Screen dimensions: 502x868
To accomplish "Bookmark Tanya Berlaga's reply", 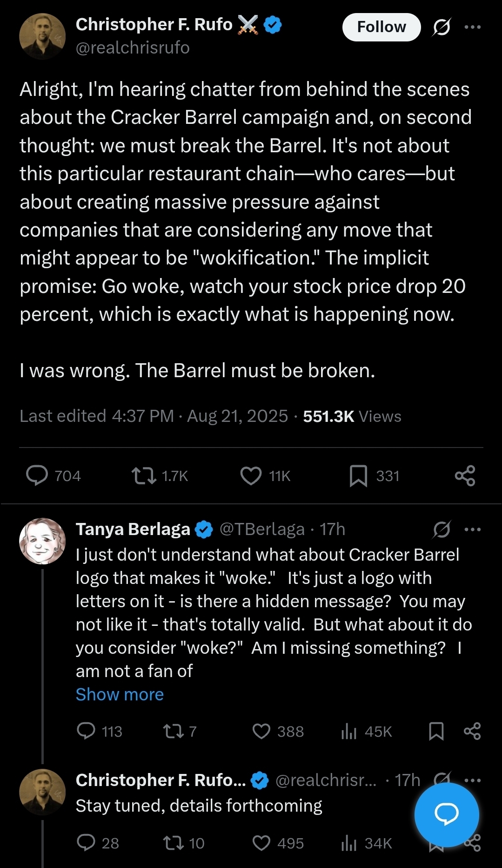I will coord(436,731).
